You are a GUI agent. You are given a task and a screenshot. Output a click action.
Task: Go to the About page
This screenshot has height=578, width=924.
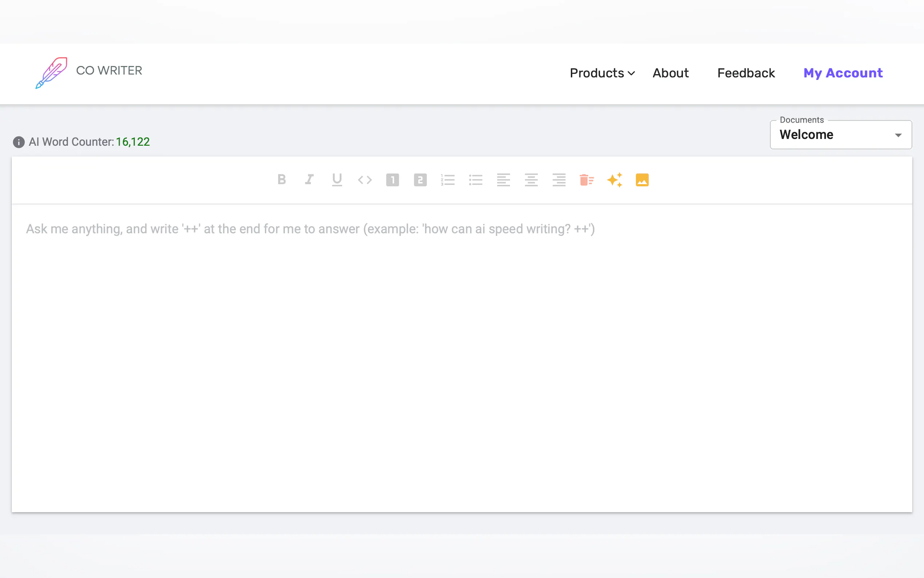[x=670, y=73]
